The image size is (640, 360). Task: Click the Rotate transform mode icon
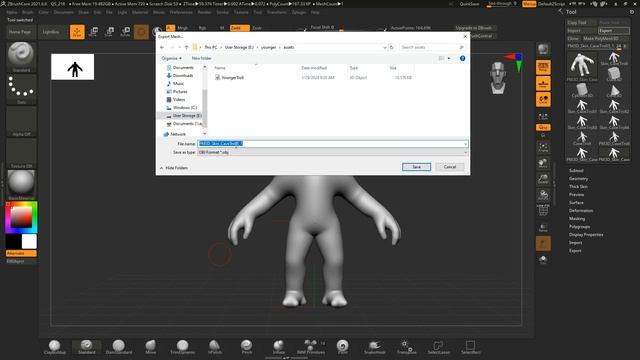coord(125,32)
